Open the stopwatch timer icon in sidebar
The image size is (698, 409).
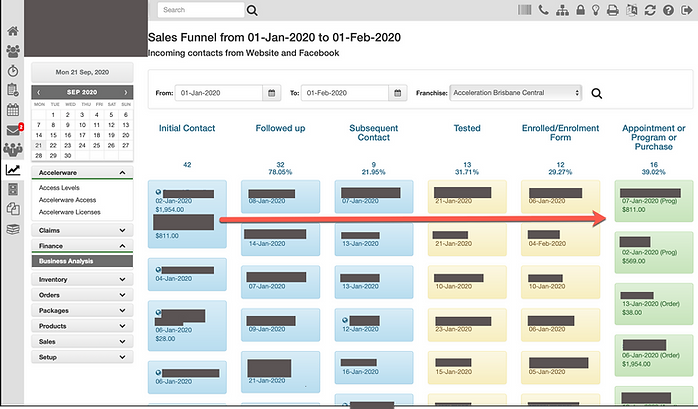point(13,70)
